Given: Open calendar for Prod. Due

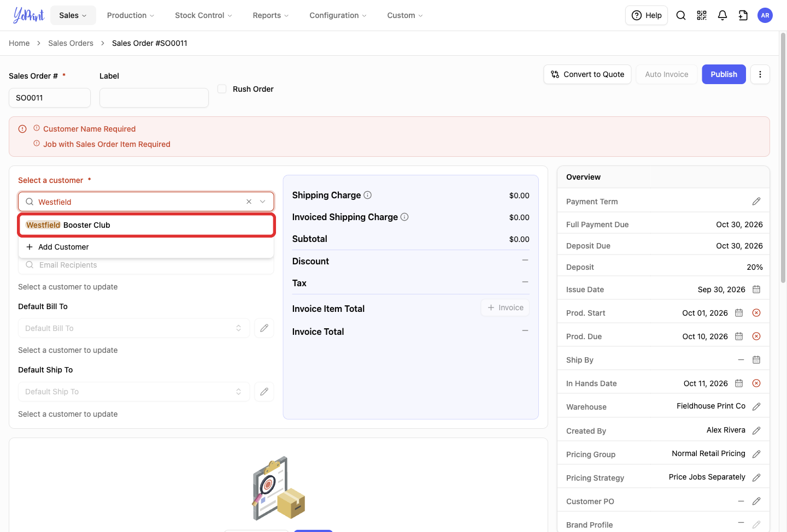Looking at the screenshot, I should (739, 336).
